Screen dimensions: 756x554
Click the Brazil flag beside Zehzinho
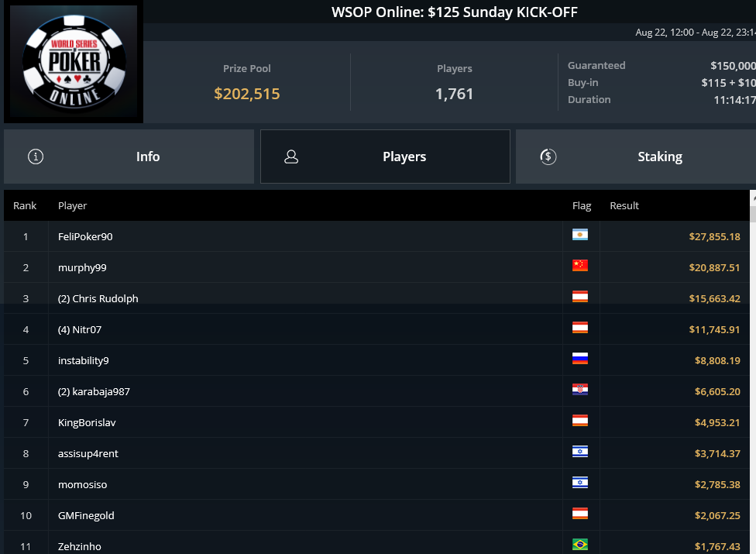579,545
